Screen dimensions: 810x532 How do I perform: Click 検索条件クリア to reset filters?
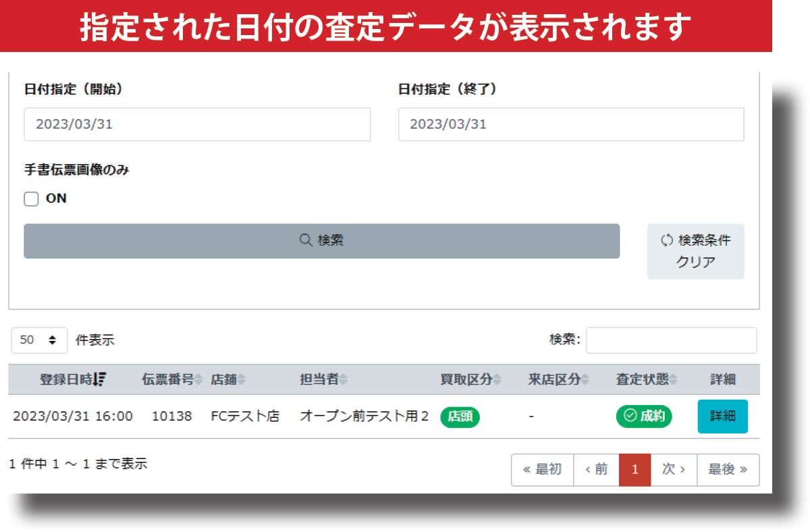pyautogui.click(x=695, y=251)
